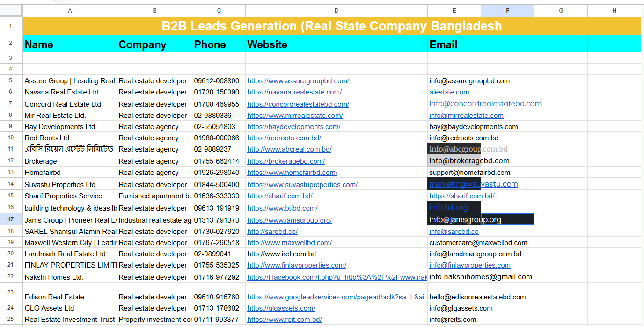Viewport: 644px width, 327px height.
Task: Click the info.bit.org email link
Action: coord(448,208)
